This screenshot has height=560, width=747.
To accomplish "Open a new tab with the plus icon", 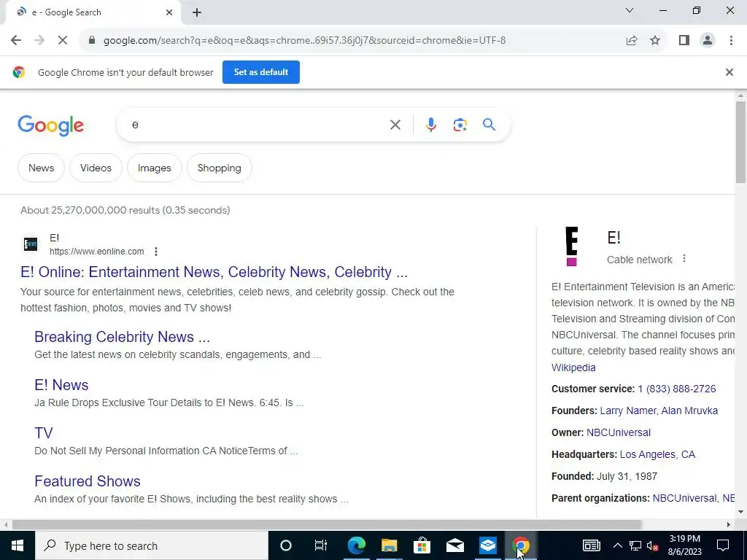I will point(197,13).
